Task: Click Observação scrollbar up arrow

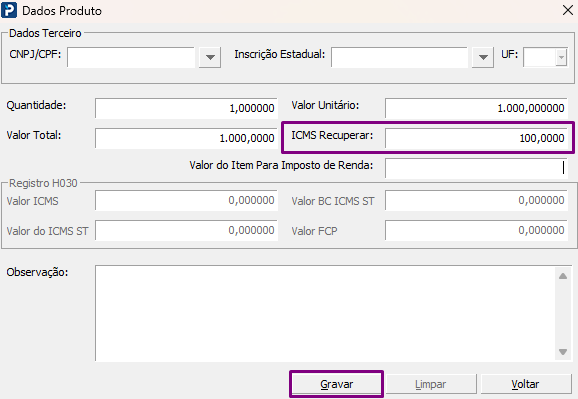Action: pyautogui.click(x=563, y=276)
